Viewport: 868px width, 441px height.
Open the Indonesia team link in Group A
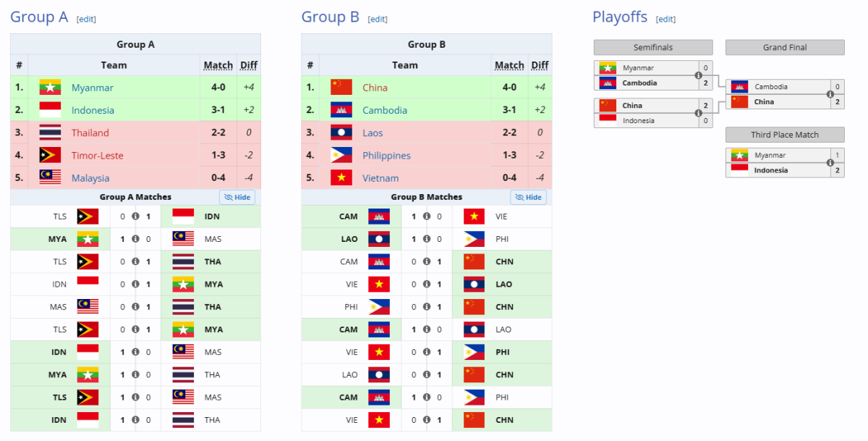pos(93,110)
